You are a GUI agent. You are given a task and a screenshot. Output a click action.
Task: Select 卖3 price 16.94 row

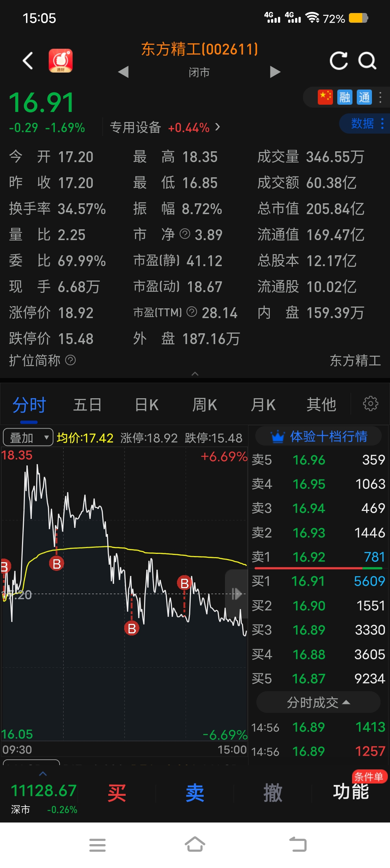[x=318, y=508]
